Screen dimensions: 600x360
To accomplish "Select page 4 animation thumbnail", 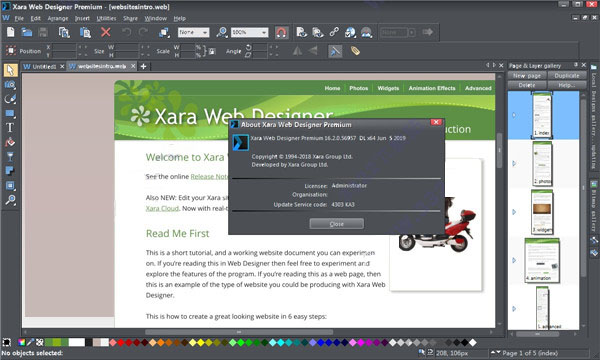I will tap(542, 261).
